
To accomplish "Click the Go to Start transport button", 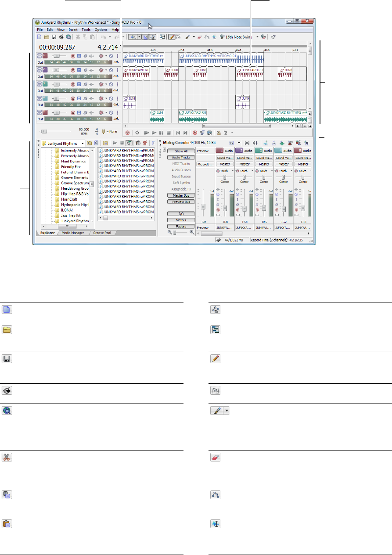I will [x=178, y=132].
